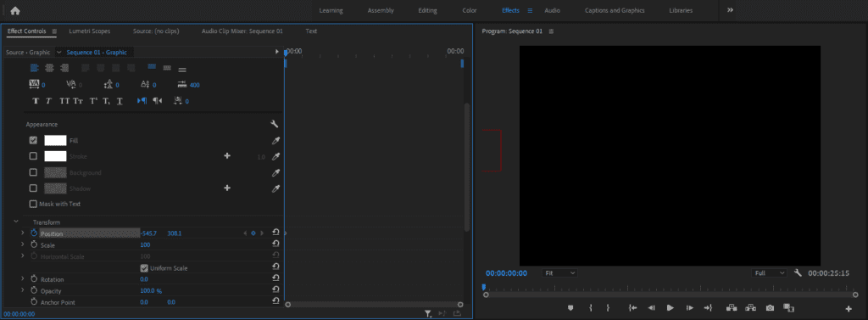Viewport: 868px width, 320px height.
Task: Left align text in Effect Controls
Action: coord(34,68)
